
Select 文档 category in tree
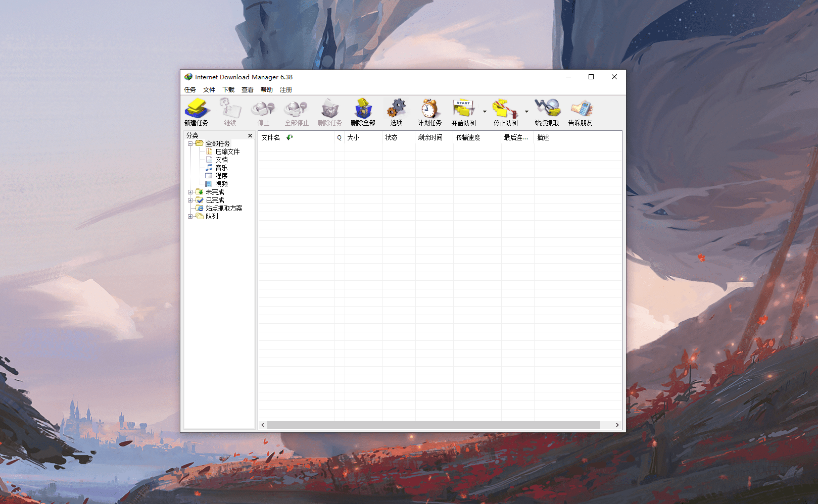(221, 160)
